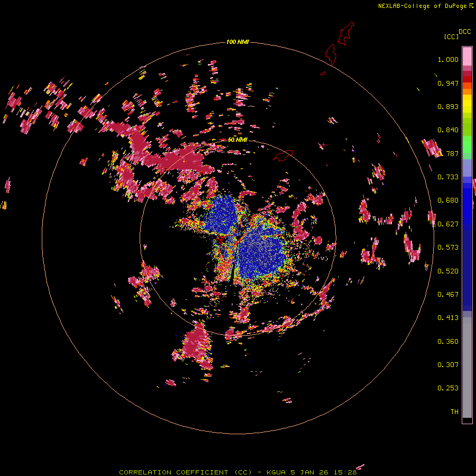The height and width of the screenshot is (476, 476).
Task: Click the 0.947 legend value
Action: 448,83
